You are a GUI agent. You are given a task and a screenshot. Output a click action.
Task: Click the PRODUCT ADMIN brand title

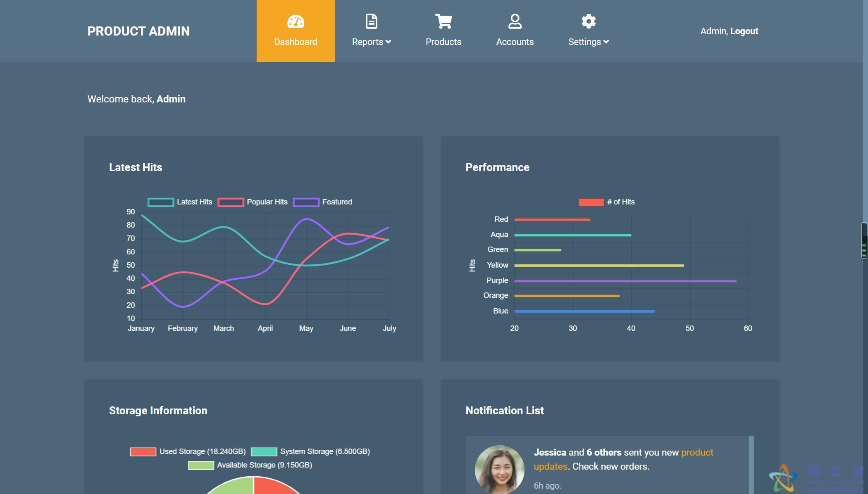point(138,31)
